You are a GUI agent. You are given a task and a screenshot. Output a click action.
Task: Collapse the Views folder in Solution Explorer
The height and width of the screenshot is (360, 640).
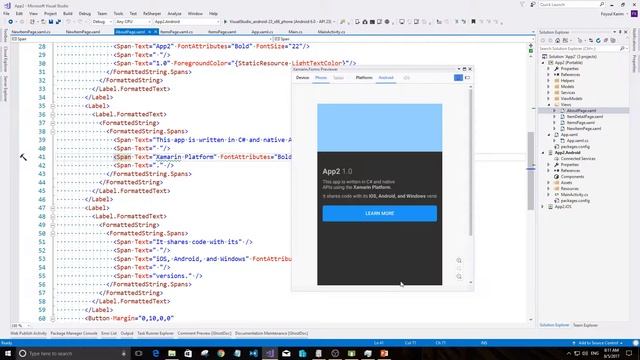(x=549, y=104)
